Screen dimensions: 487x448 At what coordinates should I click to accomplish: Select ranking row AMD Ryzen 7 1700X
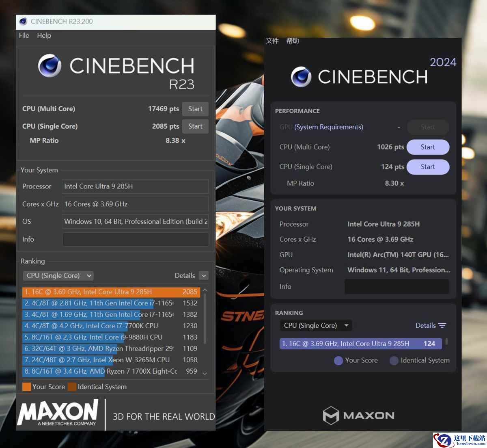coord(111,371)
